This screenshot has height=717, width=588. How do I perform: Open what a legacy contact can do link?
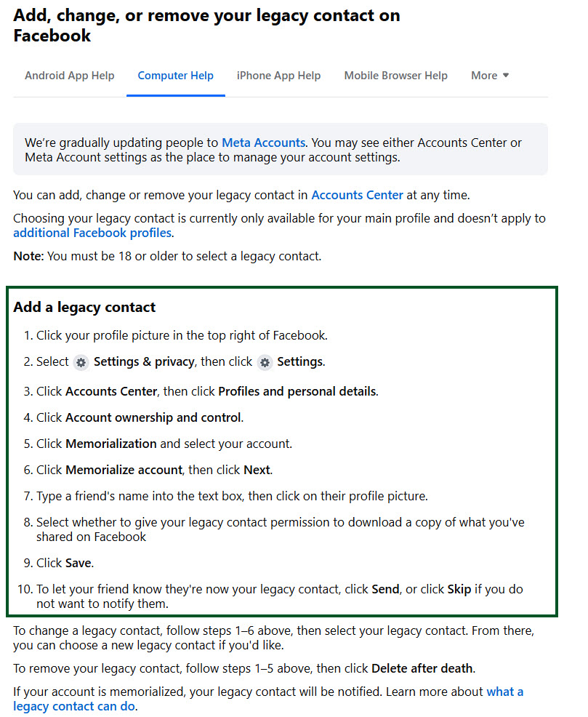(268, 699)
